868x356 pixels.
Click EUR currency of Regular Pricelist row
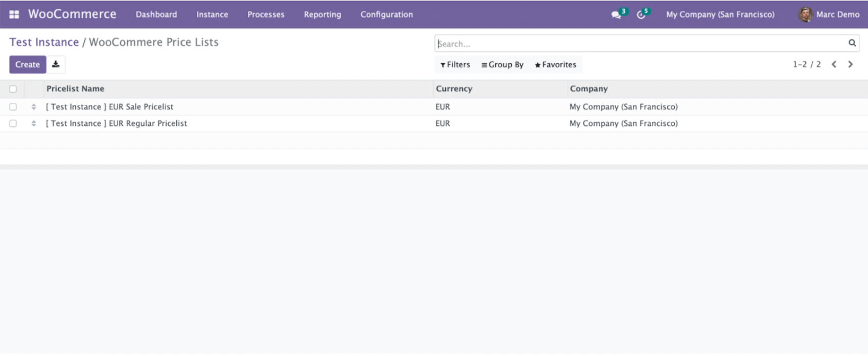[x=443, y=123]
